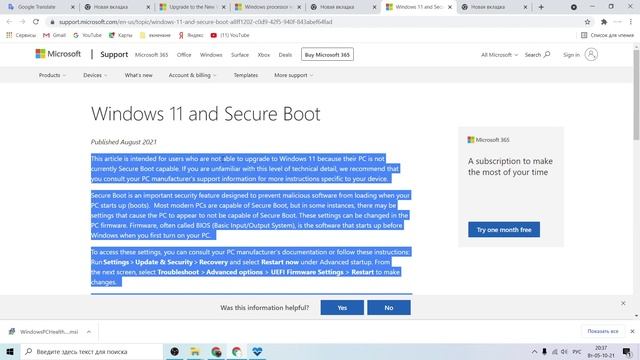This screenshot has width=640, height=360.
Task: Open Microsoft 365 in top navigation
Action: [x=151, y=55]
